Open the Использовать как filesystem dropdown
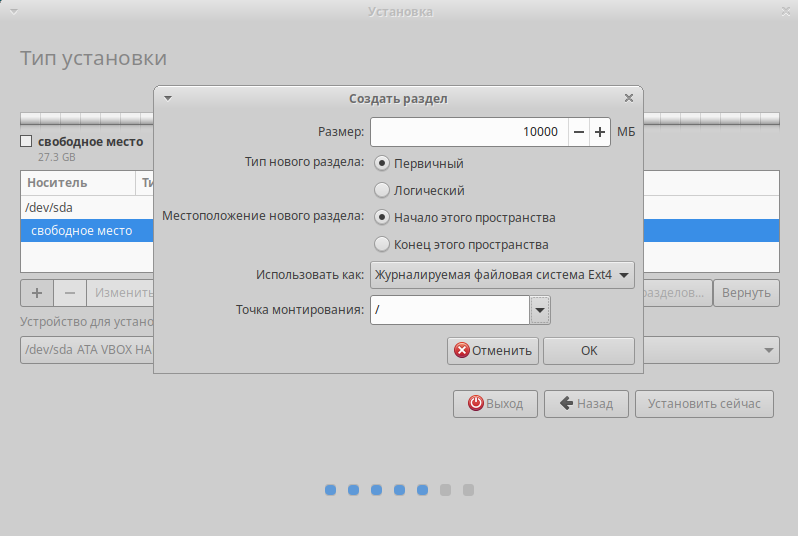The image size is (798, 536). click(502, 275)
